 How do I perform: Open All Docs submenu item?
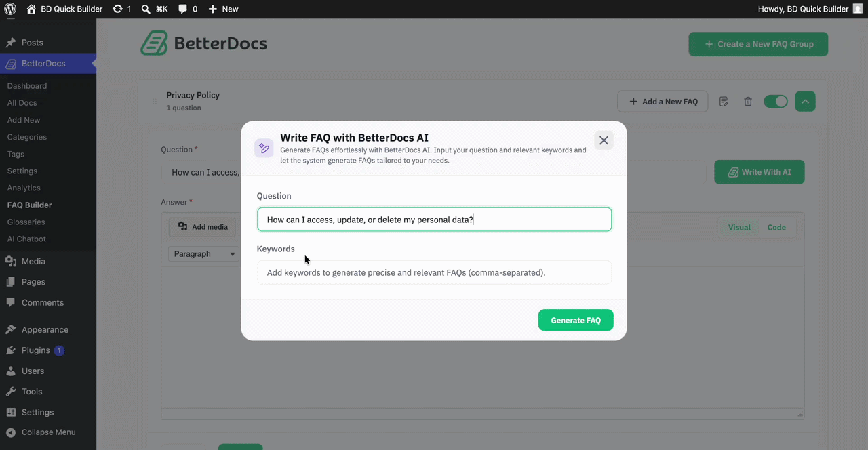[x=22, y=103]
